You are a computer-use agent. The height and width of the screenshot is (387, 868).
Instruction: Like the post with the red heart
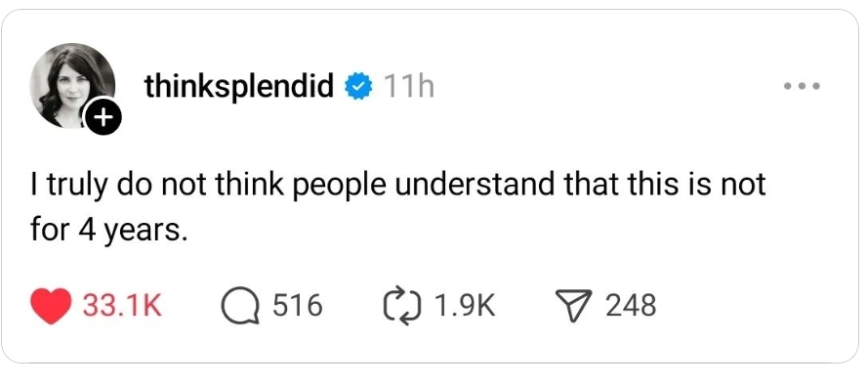pyautogui.click(x=51, y=306)
